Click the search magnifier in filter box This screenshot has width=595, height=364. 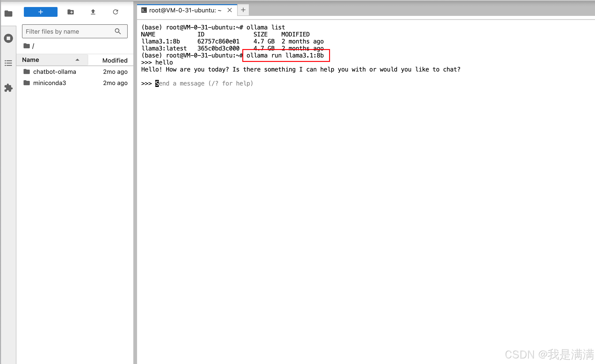(x=118, y=31)
